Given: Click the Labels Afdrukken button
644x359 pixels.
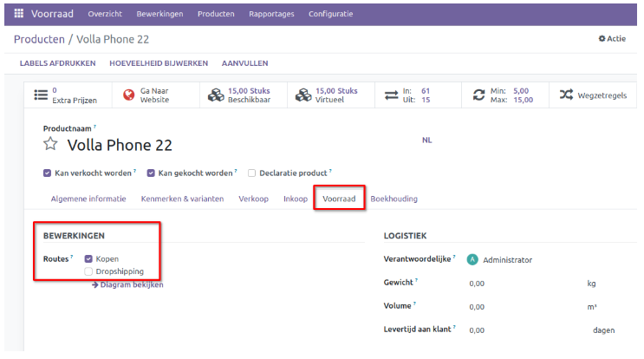Looking at the screenshot, I should coord(59,63).
